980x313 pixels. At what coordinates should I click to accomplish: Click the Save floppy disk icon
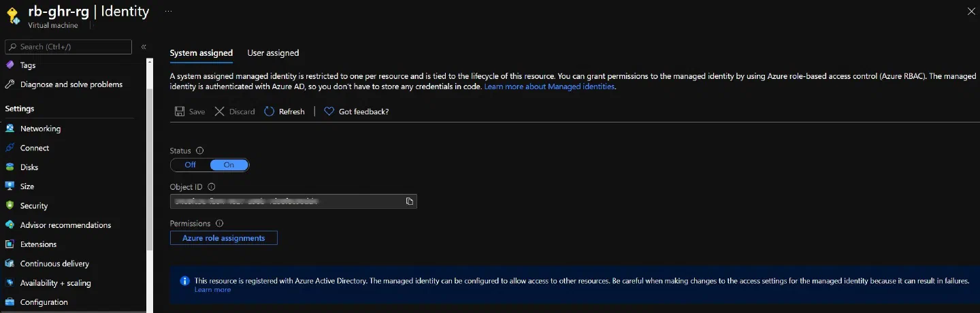click(180, 112)
